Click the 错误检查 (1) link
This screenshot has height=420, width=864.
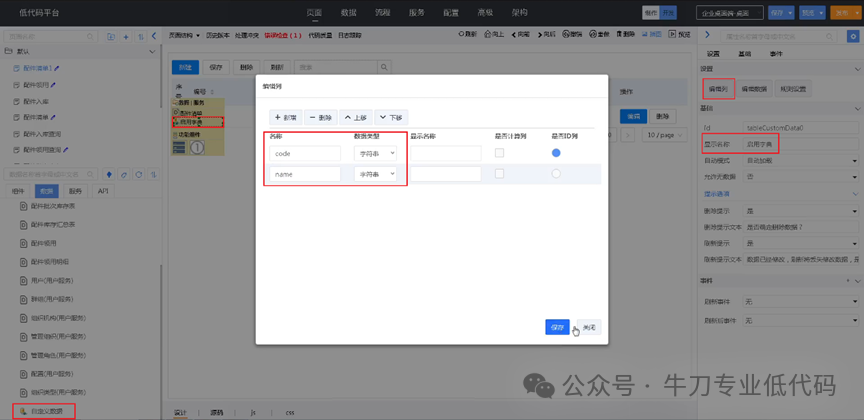tap(283, 35)
